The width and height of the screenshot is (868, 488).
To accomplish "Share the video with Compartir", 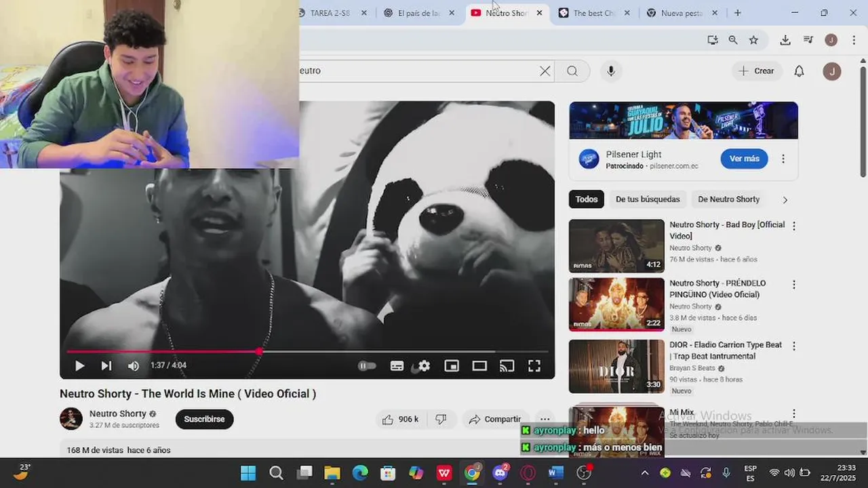I will pos(495,420).
